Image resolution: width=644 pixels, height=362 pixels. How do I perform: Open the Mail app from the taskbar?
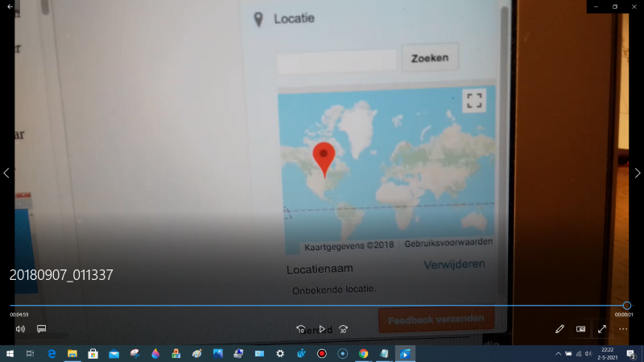click(114, 353)
